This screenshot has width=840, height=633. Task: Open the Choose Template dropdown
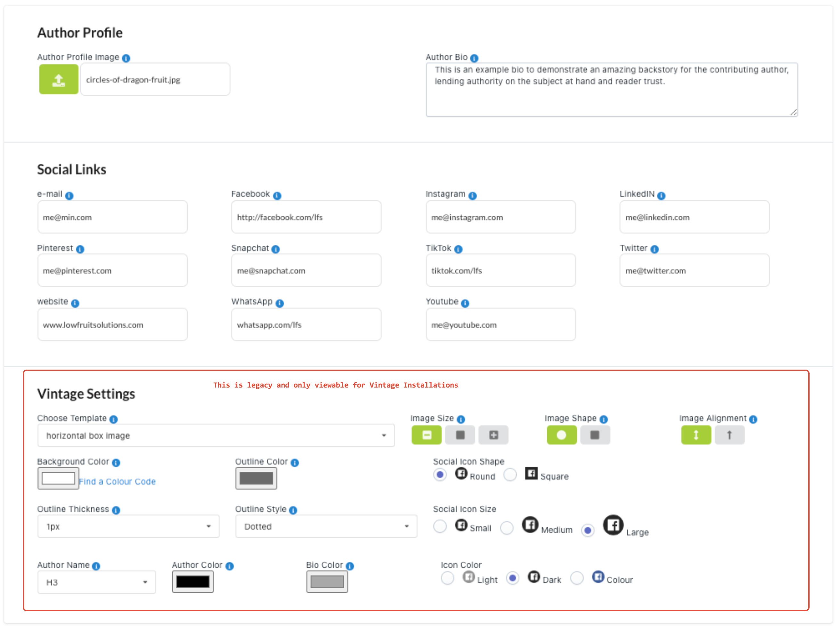(x=216, y=435)
